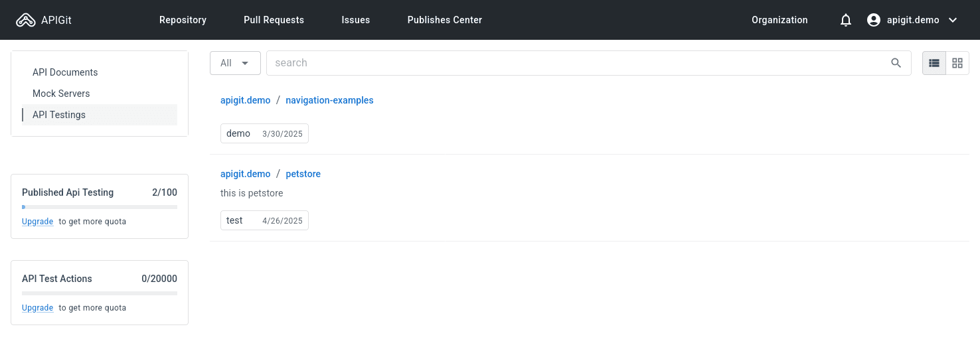Viewport: 980px width, 359px height.
Task: Click the 2/100 quota value
Action: pyautogui.click(x=165, y=192)
